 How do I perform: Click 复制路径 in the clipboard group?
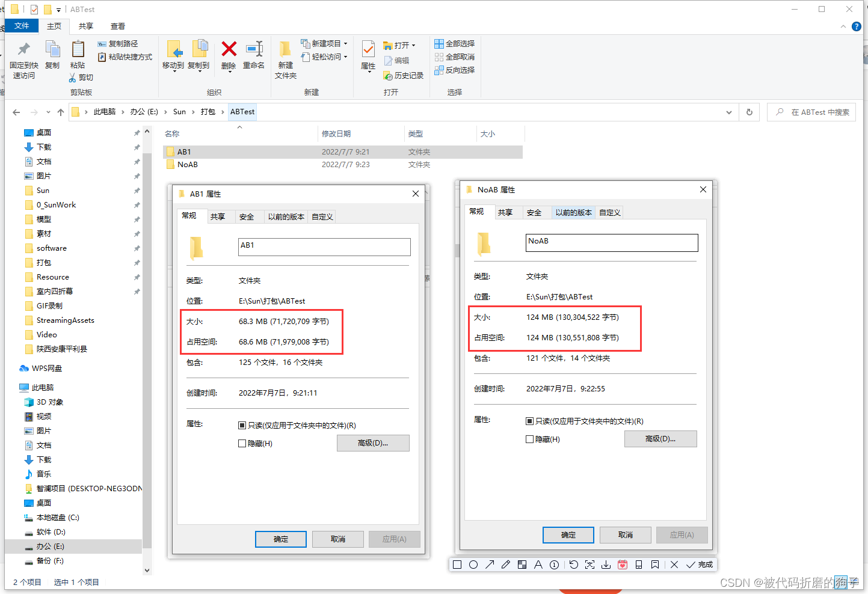point(118,44)
